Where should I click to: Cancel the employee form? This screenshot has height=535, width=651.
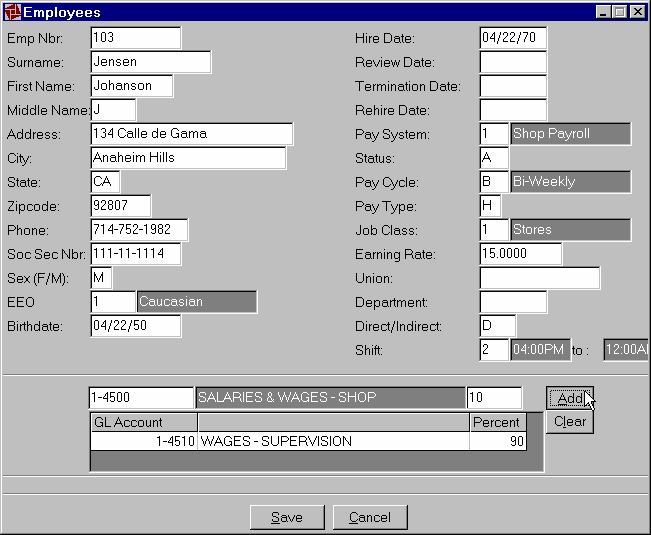[x=370, y=517]
